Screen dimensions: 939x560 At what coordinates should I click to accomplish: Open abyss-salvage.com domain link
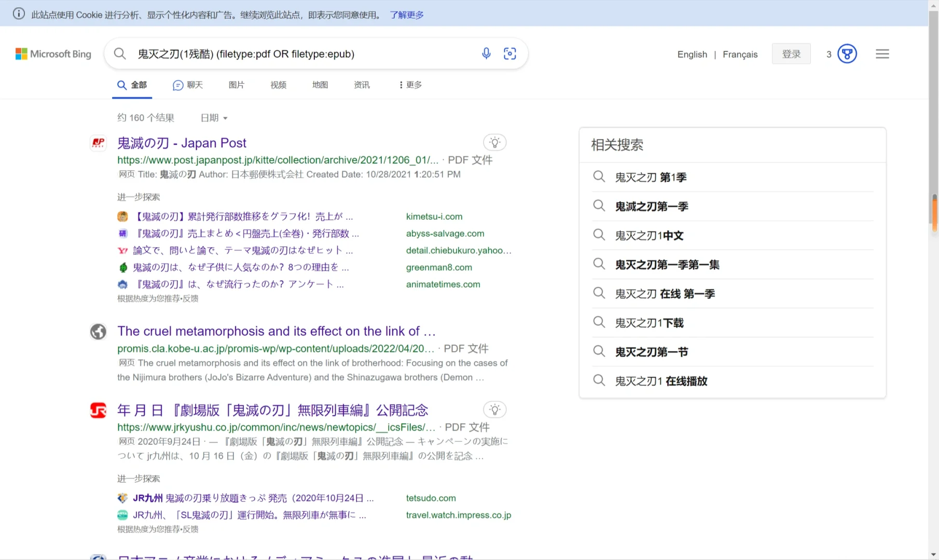pos(445,233)
